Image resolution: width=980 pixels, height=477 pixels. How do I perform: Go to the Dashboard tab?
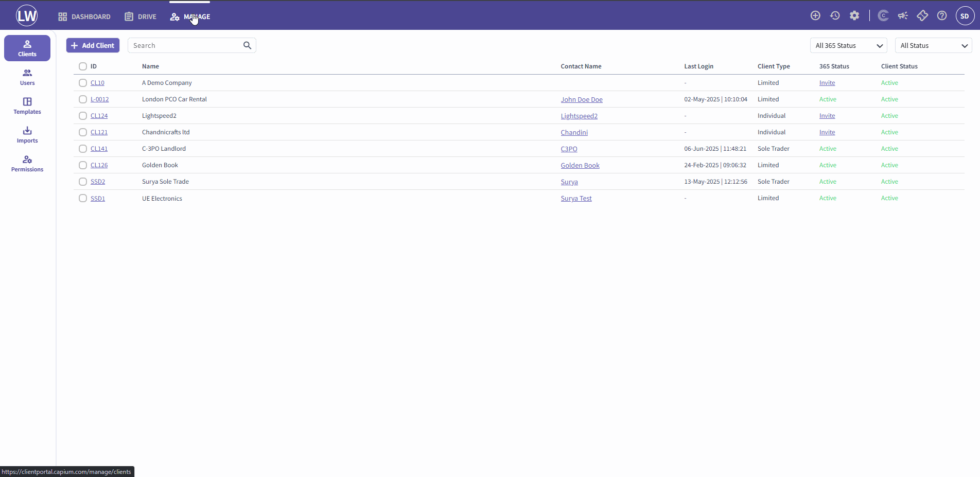tap(84, 16)
